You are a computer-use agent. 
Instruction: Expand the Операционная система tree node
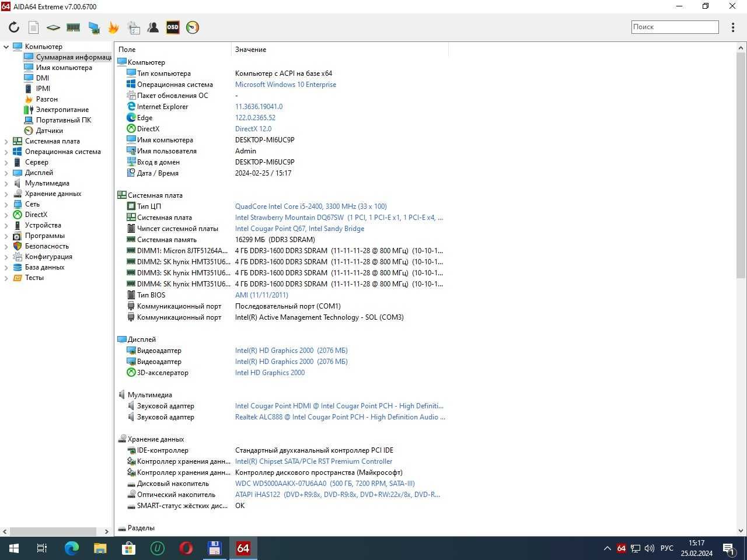click(x=6, y=152)
